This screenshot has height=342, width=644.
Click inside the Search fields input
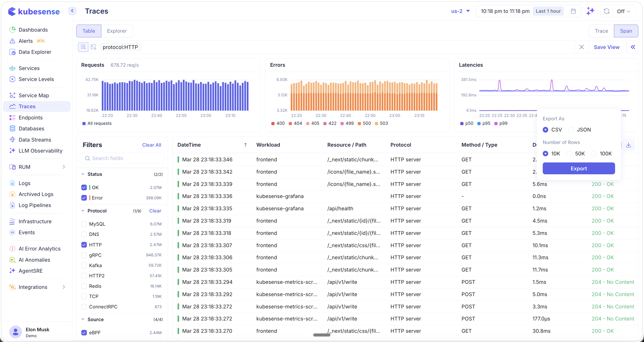(122, 158)
